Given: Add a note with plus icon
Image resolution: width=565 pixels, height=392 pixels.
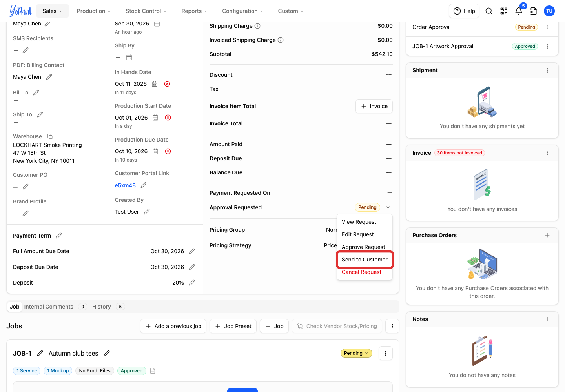Looking at the screenshot, I should [x=547, y=319].
